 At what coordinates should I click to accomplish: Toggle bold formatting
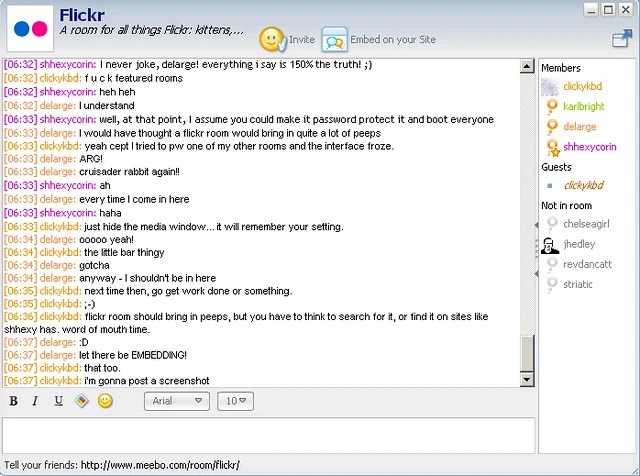pos(13,401)
